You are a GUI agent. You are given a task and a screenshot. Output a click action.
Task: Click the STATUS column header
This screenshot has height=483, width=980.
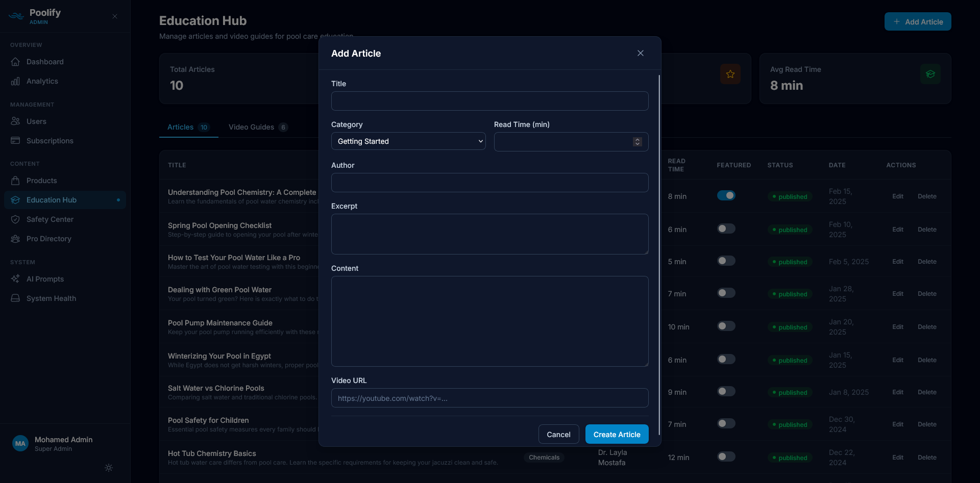(x=780, y=165)
